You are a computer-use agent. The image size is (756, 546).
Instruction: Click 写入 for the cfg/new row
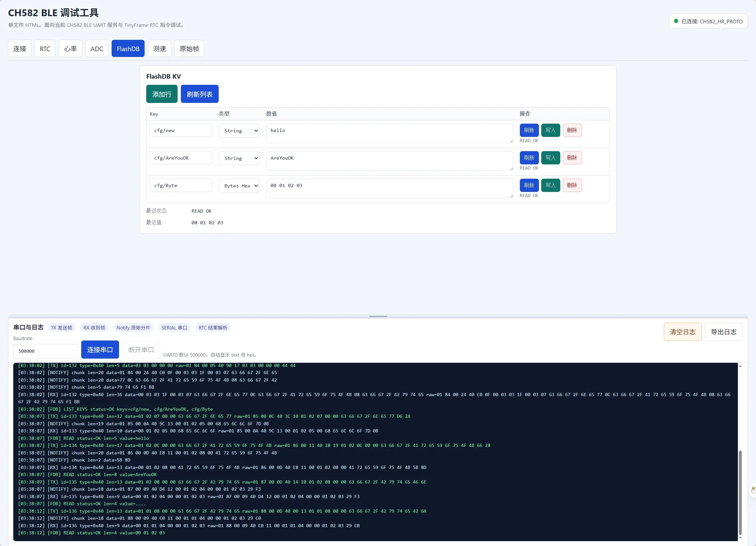(550, 130)
